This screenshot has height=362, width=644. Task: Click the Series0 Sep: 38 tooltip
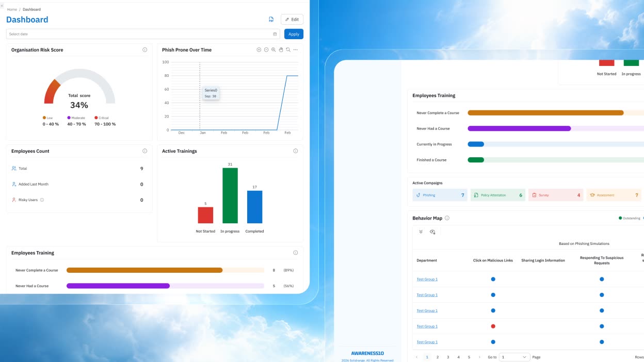[211, 93]
